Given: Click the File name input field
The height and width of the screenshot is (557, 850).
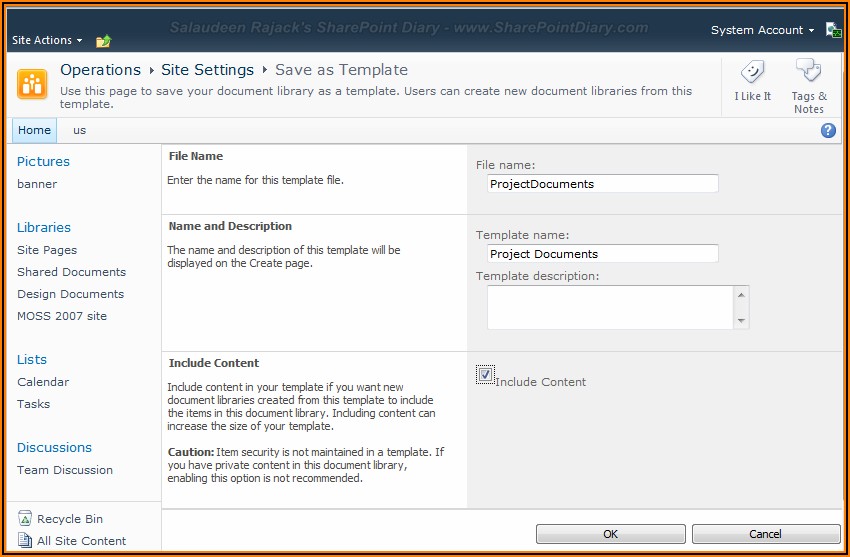Looking at the screenshot, I should pyautogui.click(x=602, y=184).
